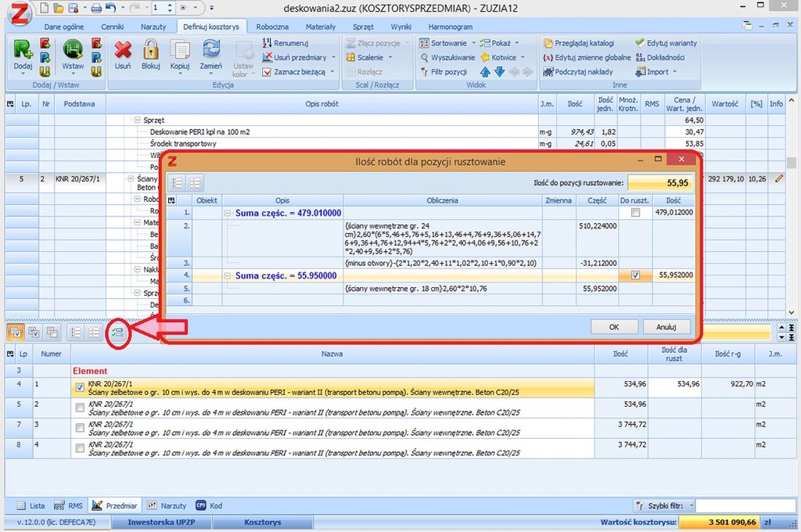
Task: Open the Harmonogram ribbon tab
Action: (450, 27)
